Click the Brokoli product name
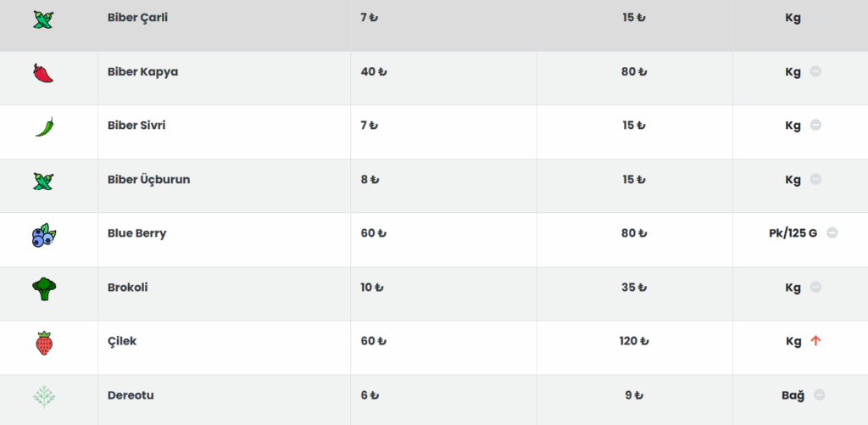The width and height of the screenshot is (868, 425). tap(127, 288)
